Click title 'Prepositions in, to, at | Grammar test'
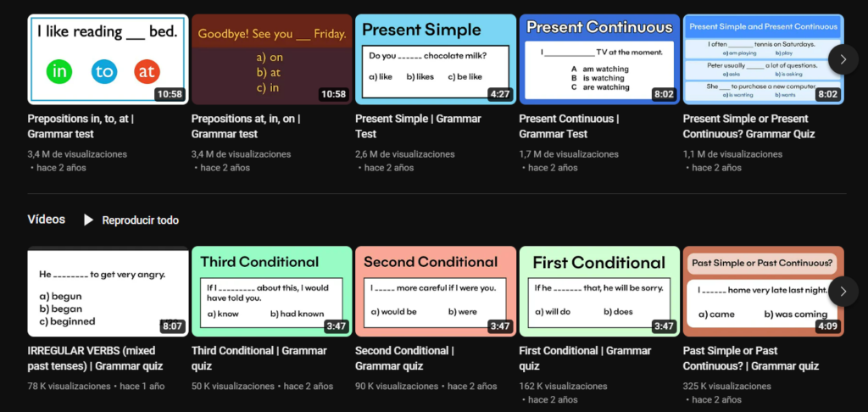 click(81, 126)
